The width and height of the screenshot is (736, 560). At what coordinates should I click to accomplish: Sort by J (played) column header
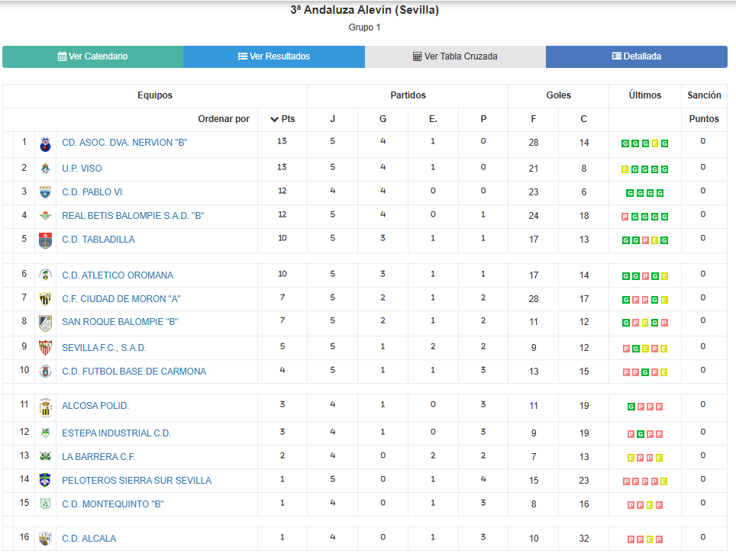click(x=332, y=119)
